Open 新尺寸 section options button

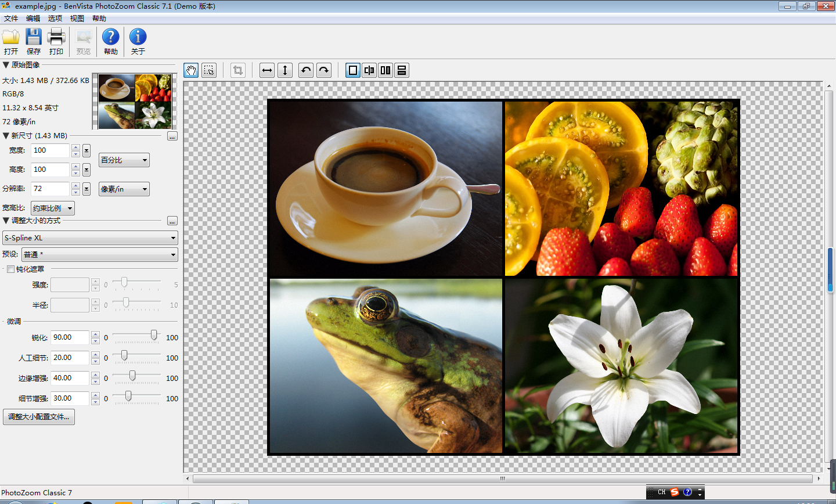pyautogui.click(x=172, y=136)
